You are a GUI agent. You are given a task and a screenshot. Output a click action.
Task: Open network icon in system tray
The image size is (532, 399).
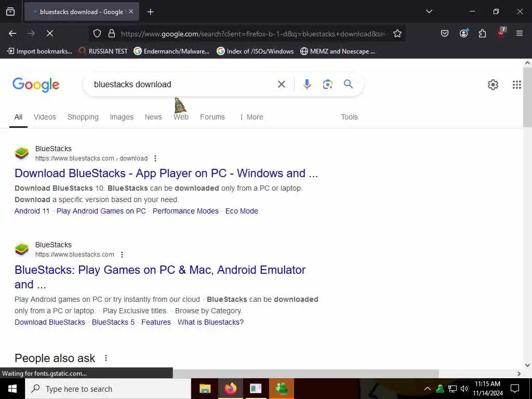pyautogui.click(x=453, y=389)
